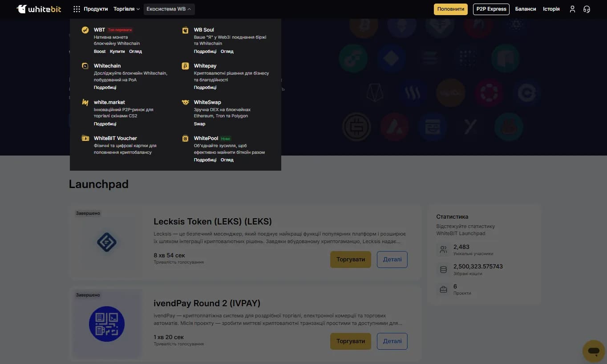Image resolution: width=607 pixels, height=364 pixels.
Task: Click the 8 хв 54 сек duration
Action: point(169,256)
